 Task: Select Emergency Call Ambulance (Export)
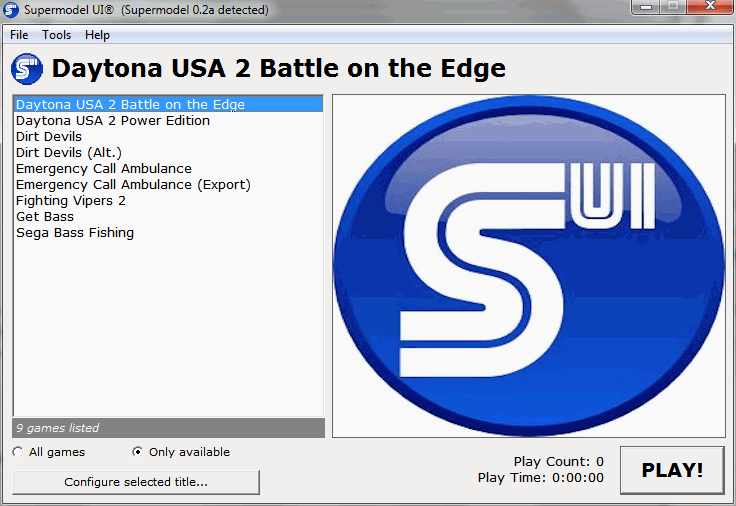coord(169,184)
